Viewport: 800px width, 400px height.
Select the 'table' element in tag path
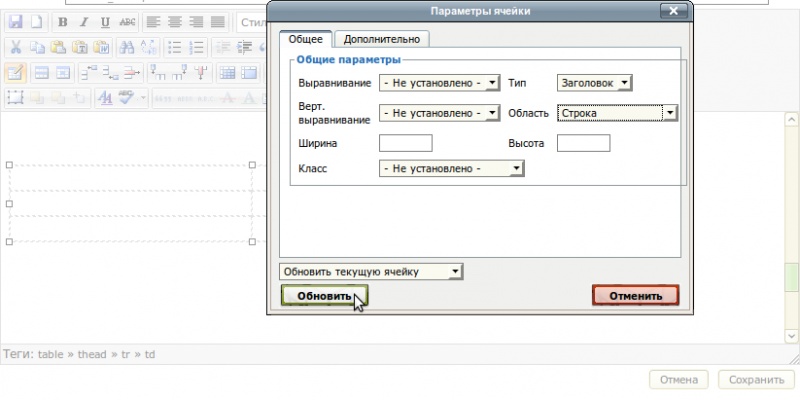(x=50, y=354)
